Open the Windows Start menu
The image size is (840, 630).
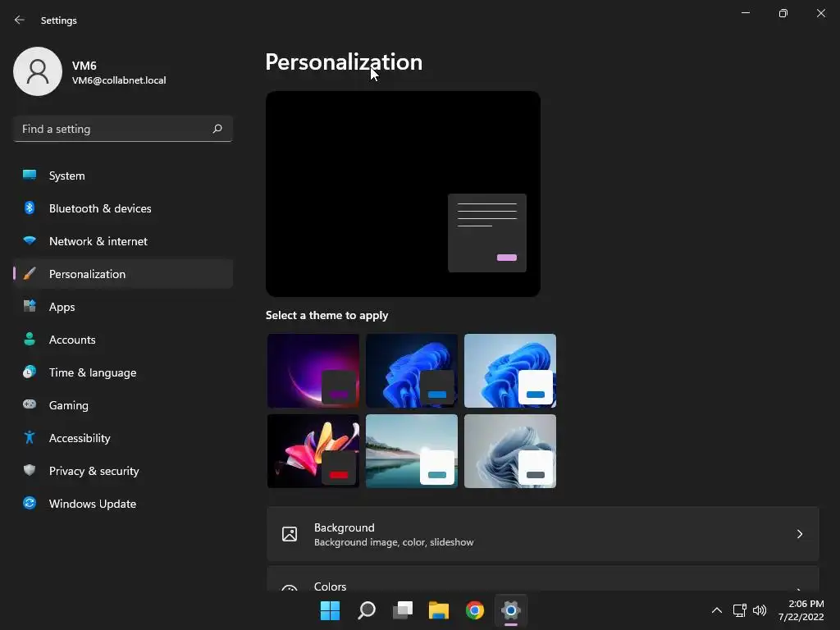[x=330, y=610]
